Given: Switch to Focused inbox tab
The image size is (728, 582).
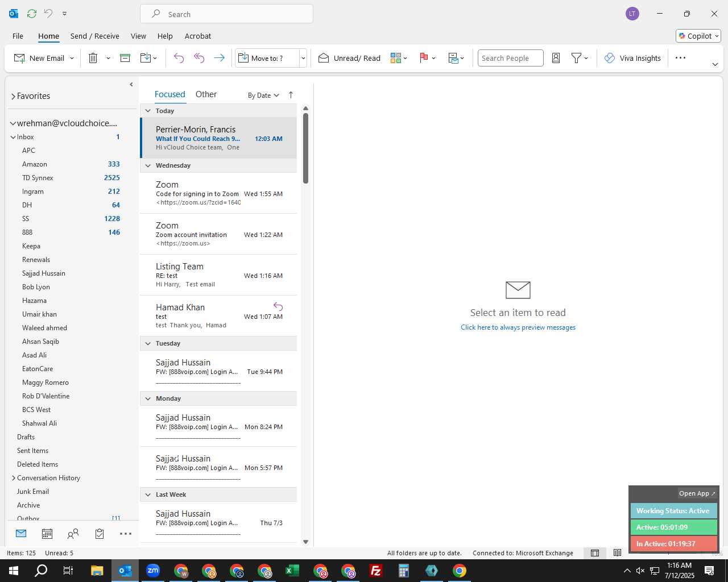Looking at the screenshot, I should 170,94.
